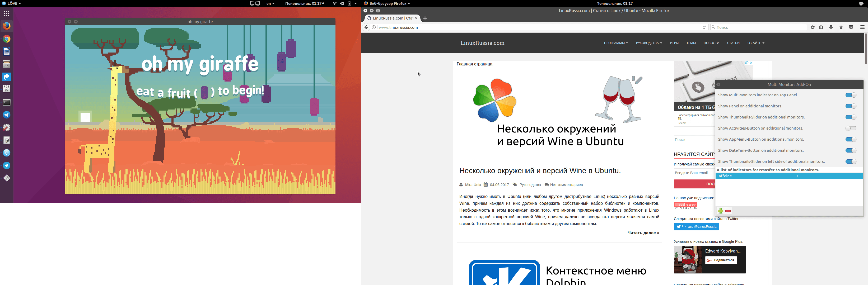Close the LinuxRussia.com tab
This screenshot has width=868, height=285.
[x=417, y=18]
